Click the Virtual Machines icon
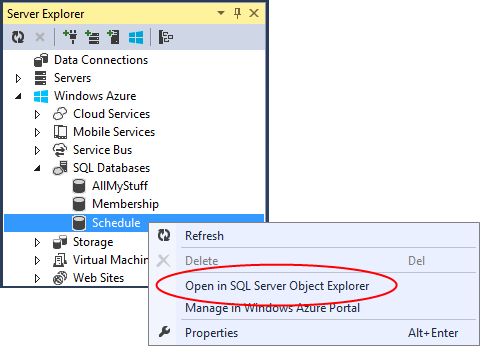Screen dimensions: 500x360 pos(60,260)
